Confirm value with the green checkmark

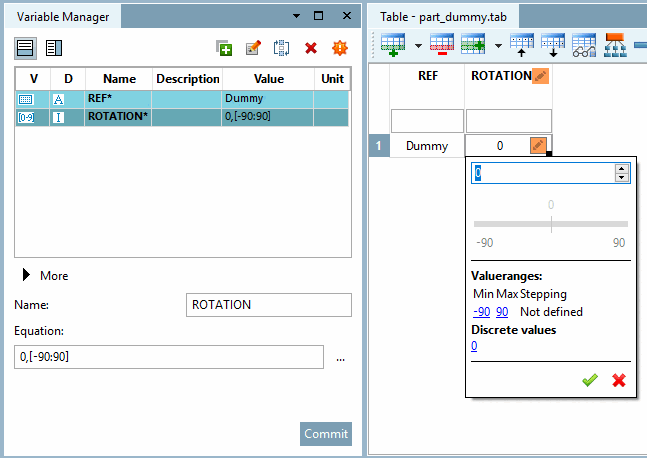pyautogui.click(x=590, y=380)
